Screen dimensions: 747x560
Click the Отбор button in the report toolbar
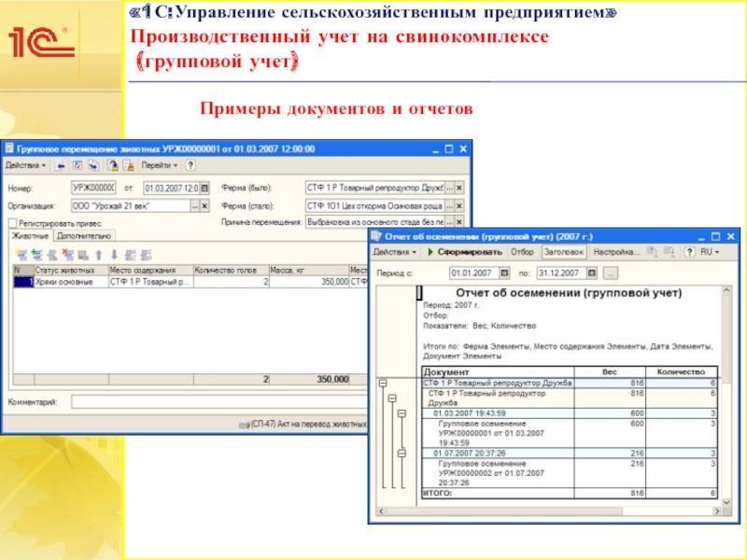(522, 252)
